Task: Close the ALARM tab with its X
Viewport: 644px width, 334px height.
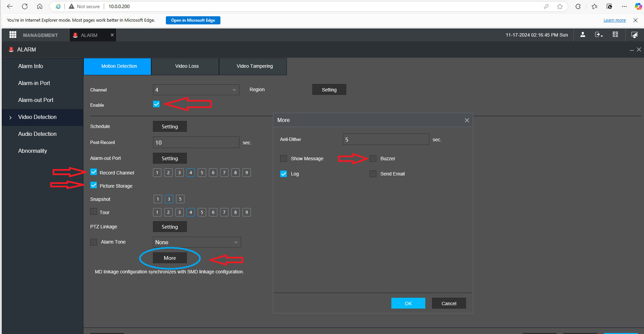Action: (112, 35)
